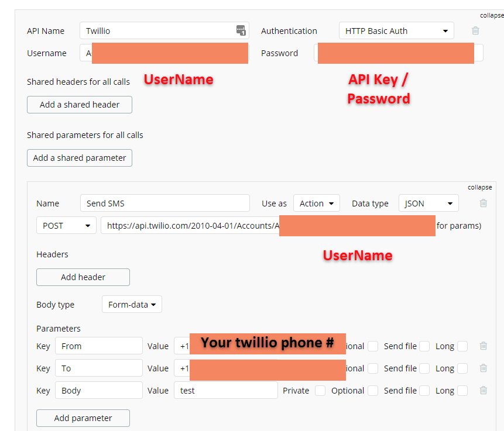
Task: Remove the From parameter trash icon
Action: pyautogui.click(x=483, y=346)
